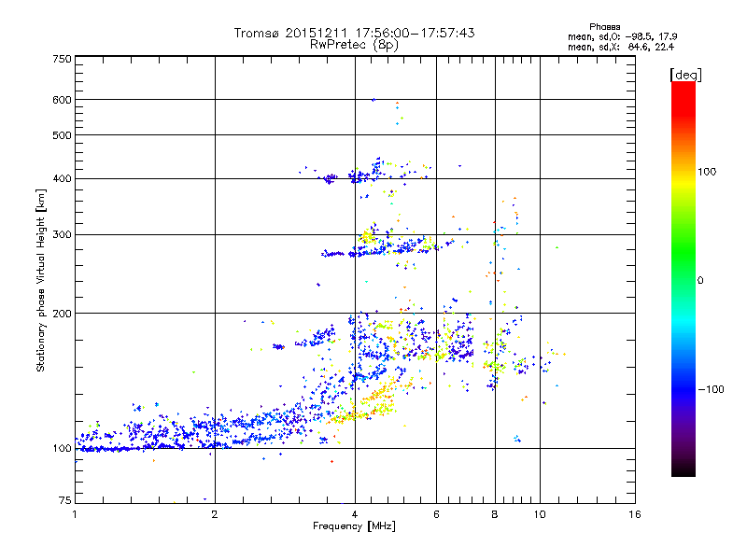Click the colorbar "0" tick label
This screenshot has height=560, width=747.
[x=700, y=281]
